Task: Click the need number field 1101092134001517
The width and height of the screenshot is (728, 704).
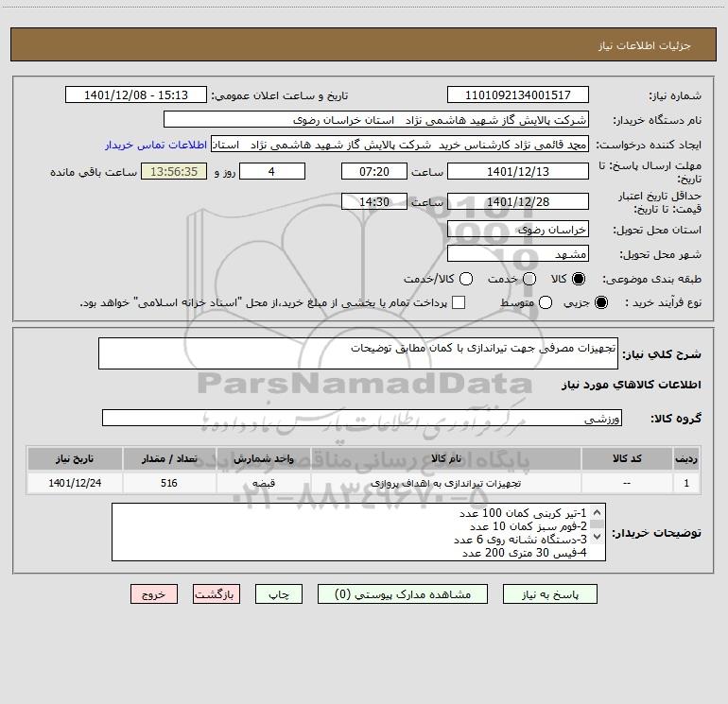Action: coord(518,95)
